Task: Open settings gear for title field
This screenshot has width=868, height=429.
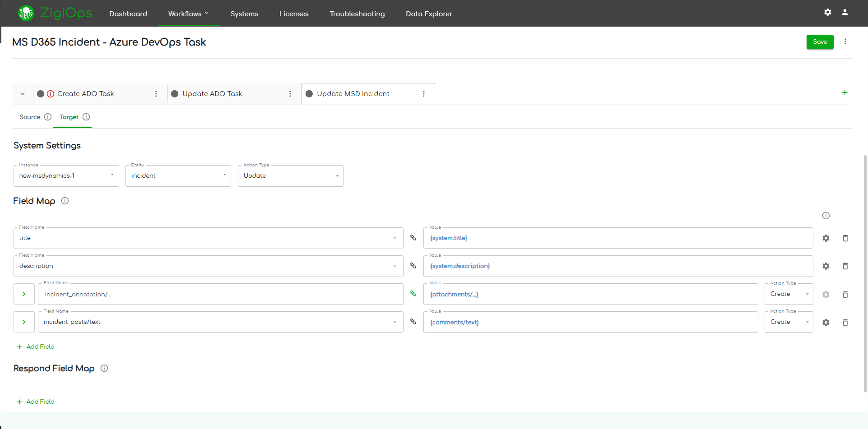Action: tap(826, 238)
